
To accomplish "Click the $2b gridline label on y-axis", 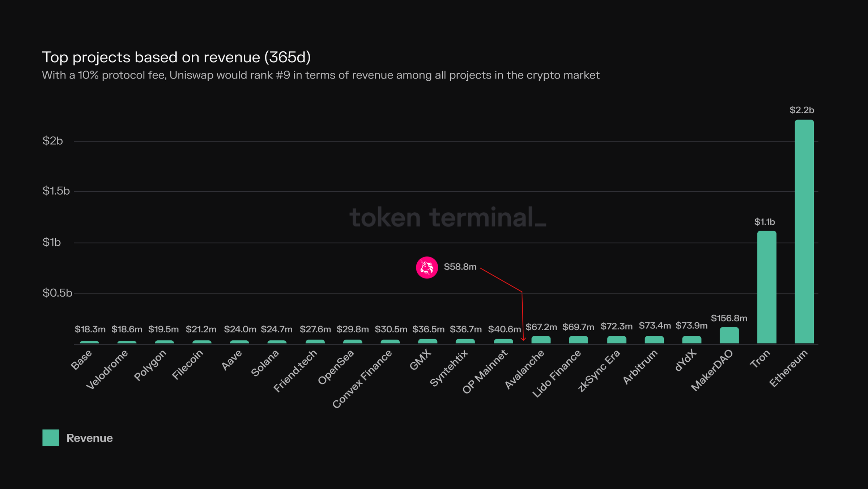I will (54, 141).
